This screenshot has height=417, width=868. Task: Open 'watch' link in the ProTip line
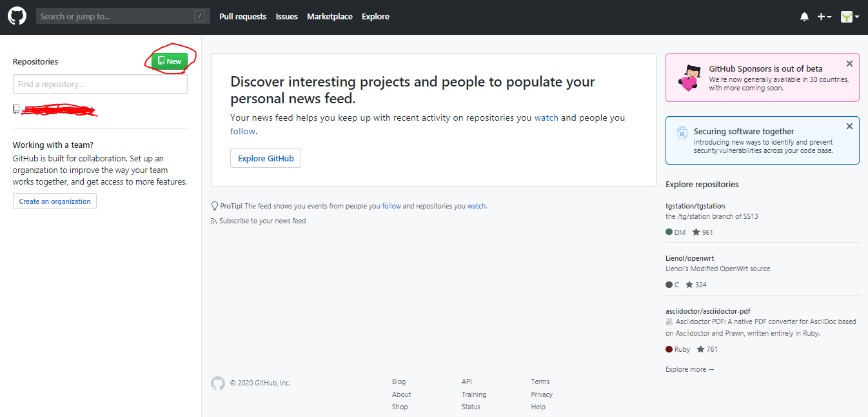pos(477,206)
